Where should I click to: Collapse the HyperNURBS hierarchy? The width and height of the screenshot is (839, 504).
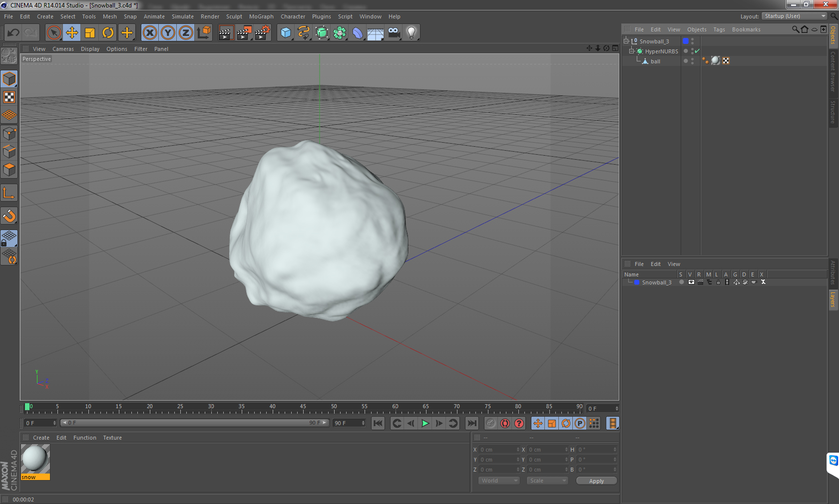[x=631, y=51]
